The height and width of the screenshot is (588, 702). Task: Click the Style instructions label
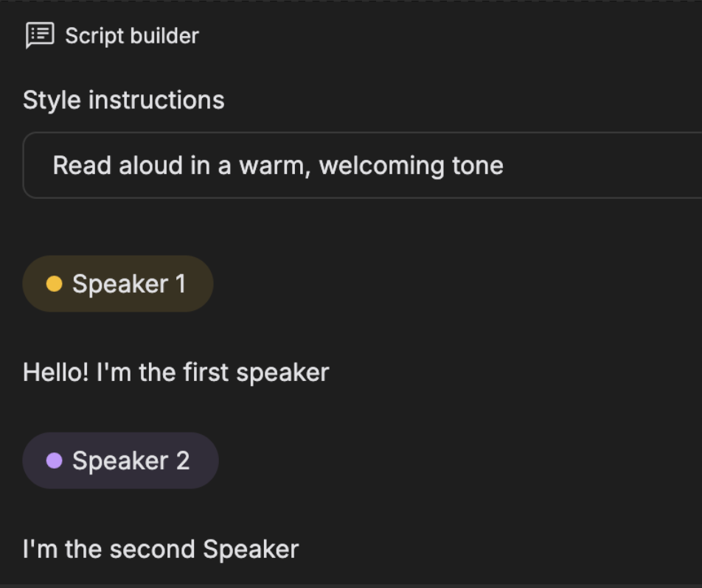pyautogui.click(x=124, y=99)
